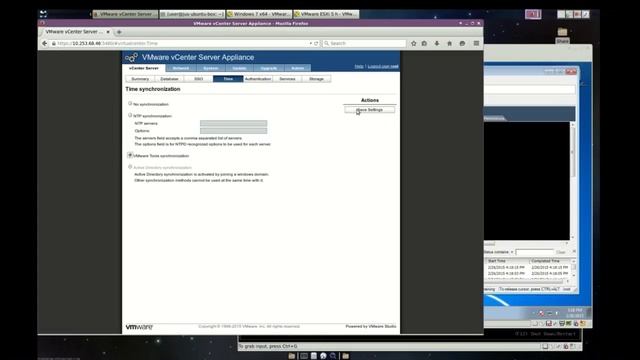Click magnifier search icon in bottom dock
Image resolution: width=640 pixels, height=360 pixels.
(333, 356)
